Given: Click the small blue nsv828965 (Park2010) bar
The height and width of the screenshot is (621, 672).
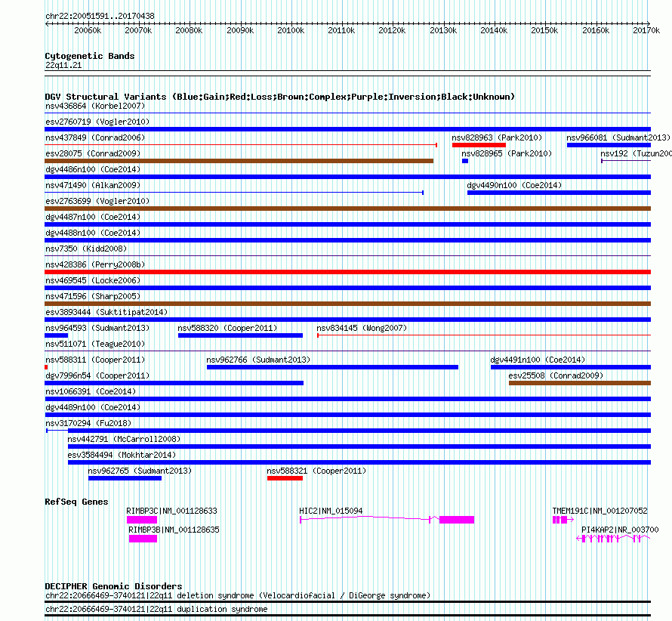Looking at the screenshot, I should (x=465, y=161).
